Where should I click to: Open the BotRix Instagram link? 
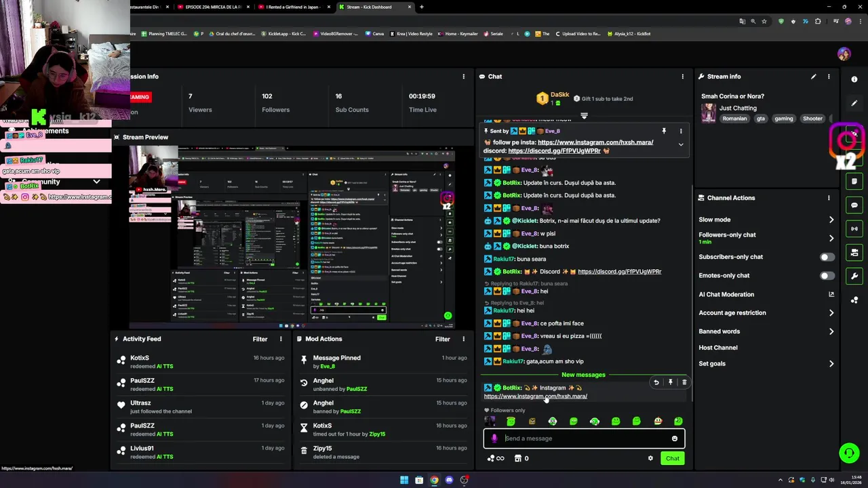(x=536, y=396)
